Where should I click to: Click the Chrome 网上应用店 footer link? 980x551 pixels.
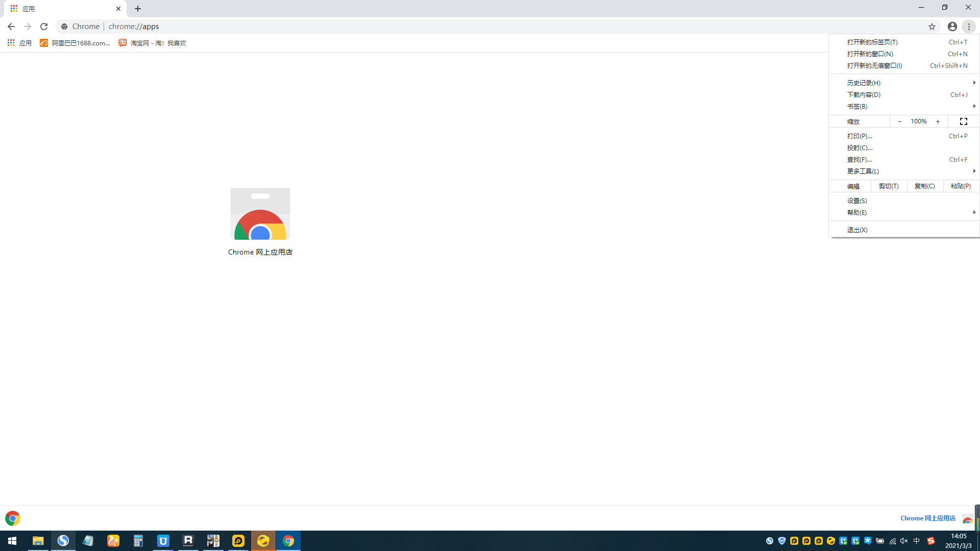pos(927,518)
